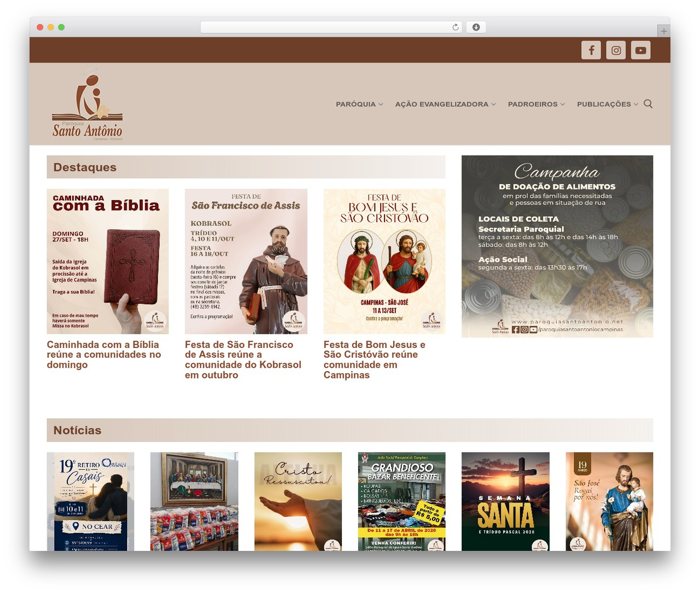Expand the Padroeiros menu chevron
The image size is (700, 593).
click(x=563, y=104)
